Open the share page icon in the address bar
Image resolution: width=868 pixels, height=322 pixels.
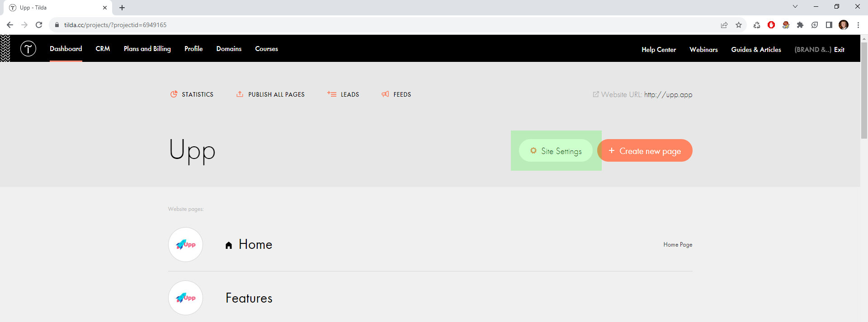tap(724, 25)
